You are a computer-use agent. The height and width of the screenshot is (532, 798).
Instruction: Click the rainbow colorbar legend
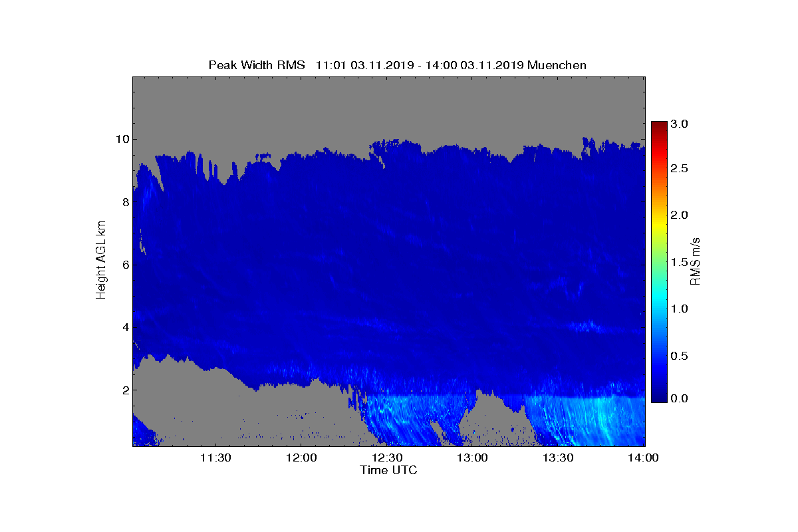pyautogui.click(x=659, y=261)
